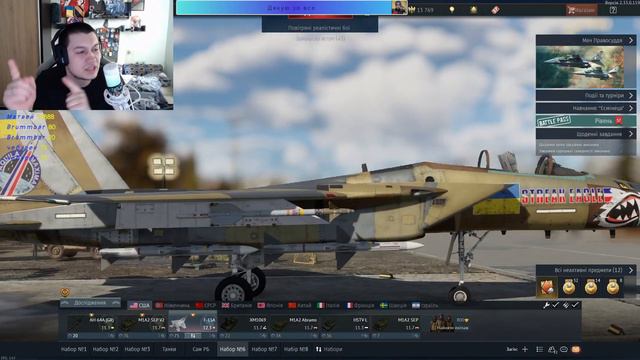The width and height of the screenshot is (640, 360).
Task: Click the random realistic battles mode selector
Action: click(x=320, y=28)
